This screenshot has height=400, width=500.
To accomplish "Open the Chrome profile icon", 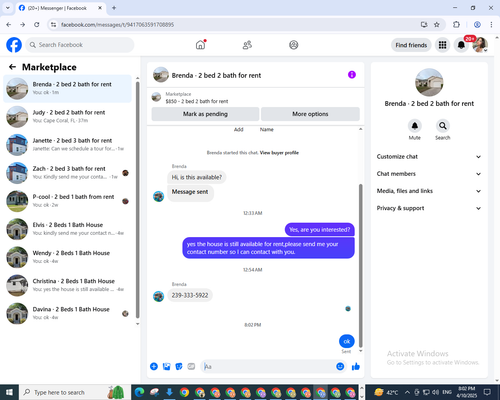I will [477, 25].
